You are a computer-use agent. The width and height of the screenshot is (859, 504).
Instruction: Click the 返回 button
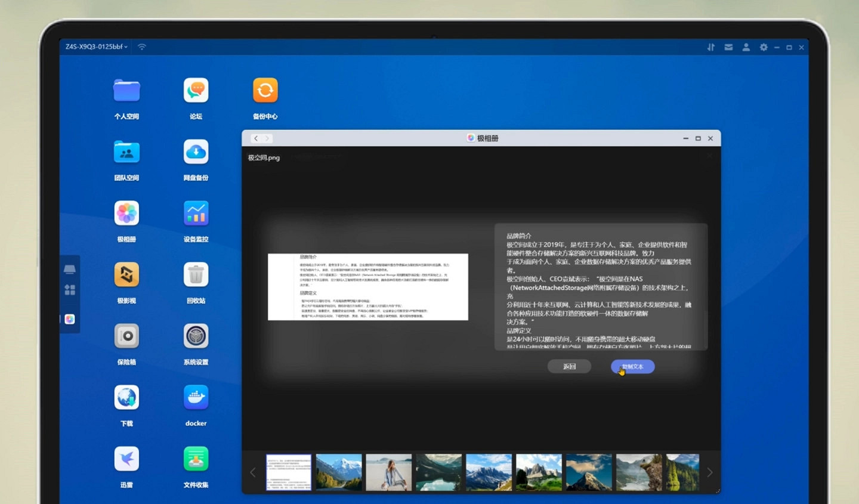569,367
